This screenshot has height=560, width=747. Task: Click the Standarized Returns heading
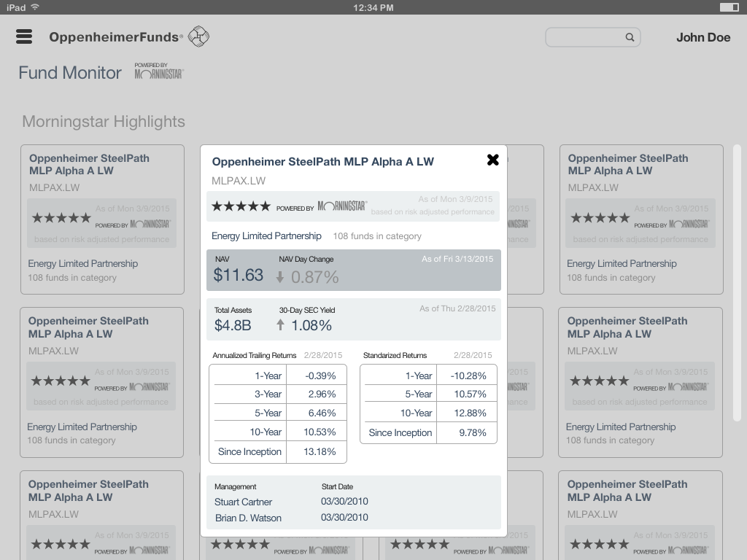395,355
